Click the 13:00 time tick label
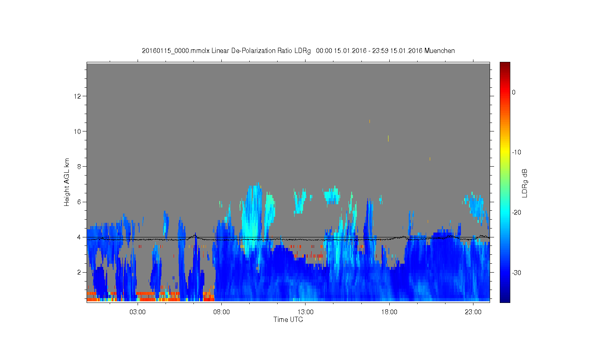 click(x=306, y=312)
